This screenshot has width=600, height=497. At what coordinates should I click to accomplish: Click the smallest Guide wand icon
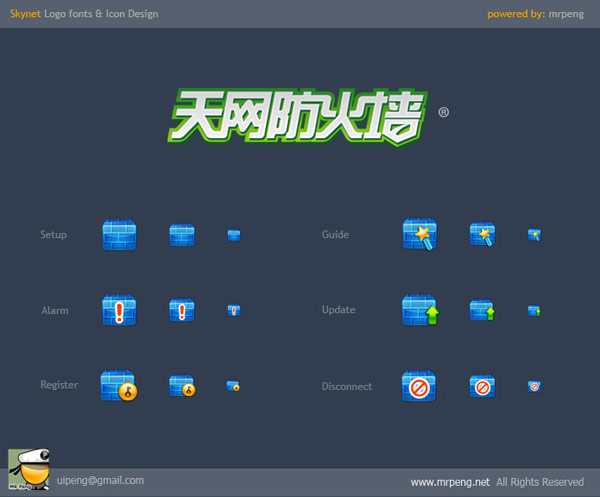click(x=535, y=235)
